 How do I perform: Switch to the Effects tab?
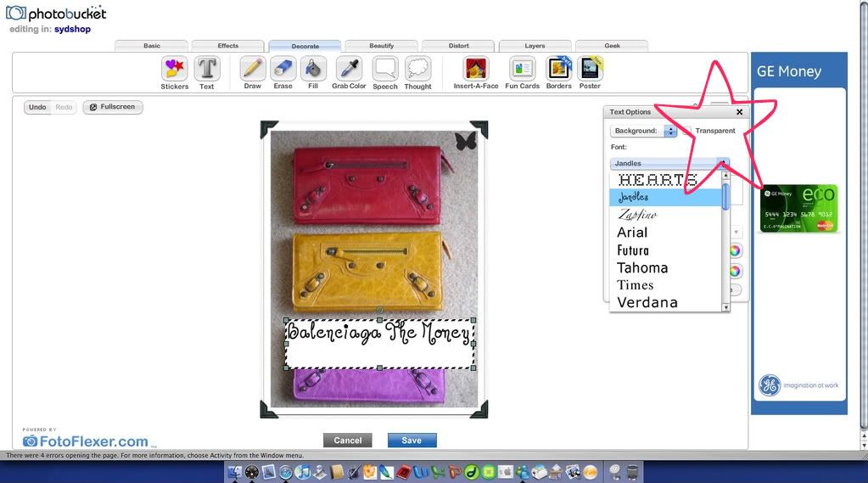point(228,46)
